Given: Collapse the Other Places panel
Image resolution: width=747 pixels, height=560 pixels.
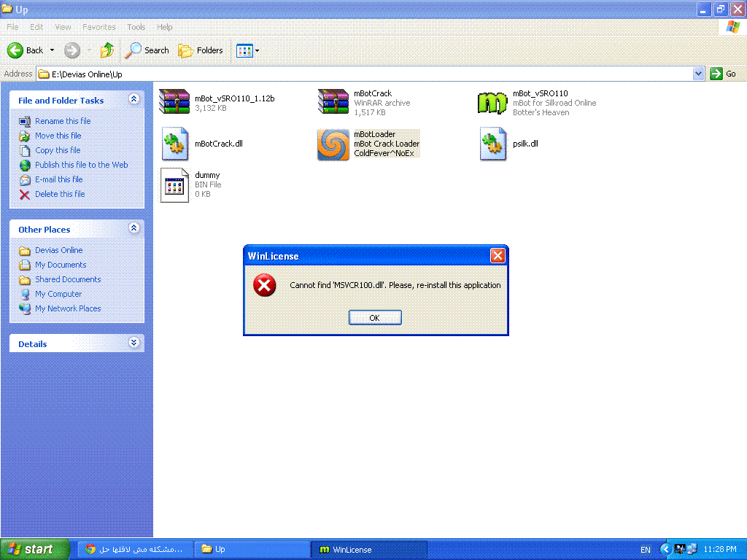Looking at the screenshot, I should click(134, 228).
